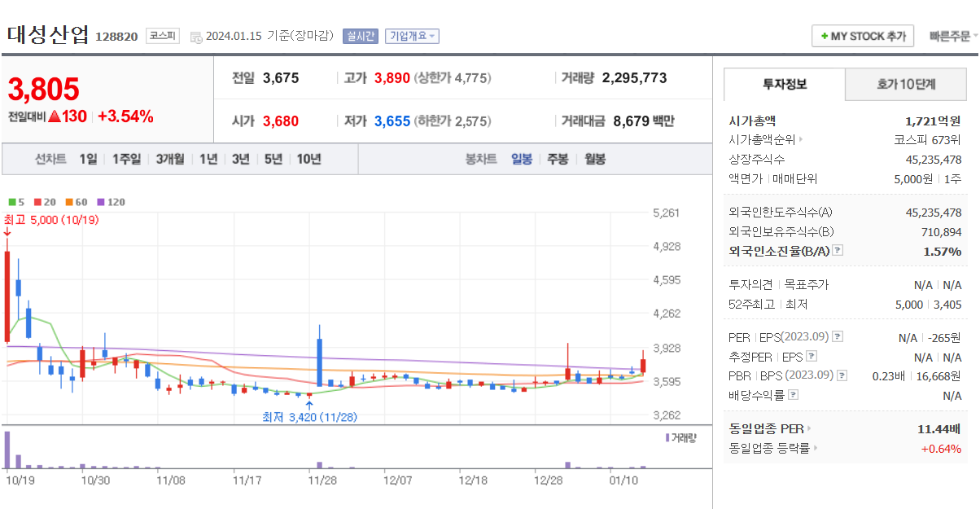The width and height of the screenshot is (980, 509).
Task: Click the 최저 3,420 (11/28) chart label
Action: [x=309, y=417]
